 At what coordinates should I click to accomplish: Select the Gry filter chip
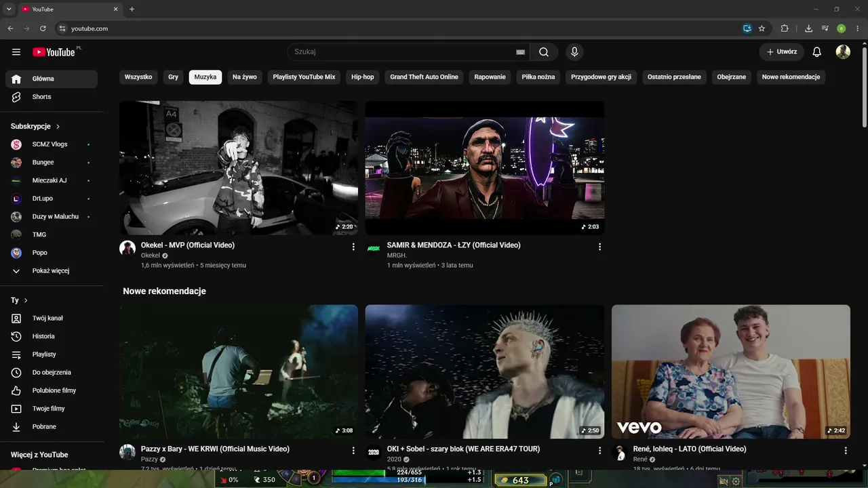[x=174, y=77]
